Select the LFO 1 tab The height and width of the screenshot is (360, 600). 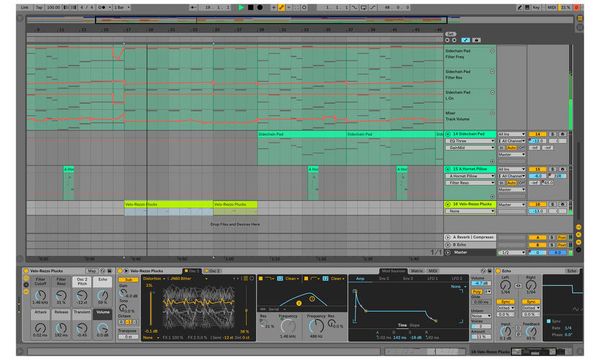pyautogui.click(x=433, y=279)
